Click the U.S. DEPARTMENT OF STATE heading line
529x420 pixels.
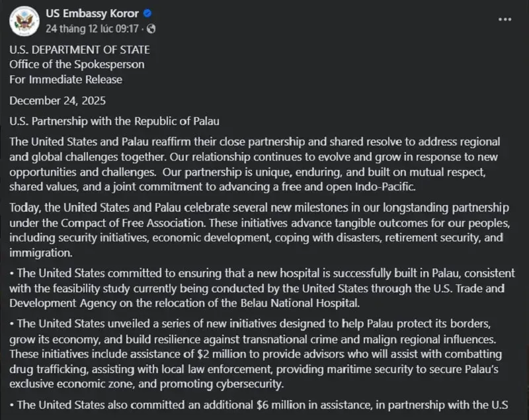click(79, 50)
